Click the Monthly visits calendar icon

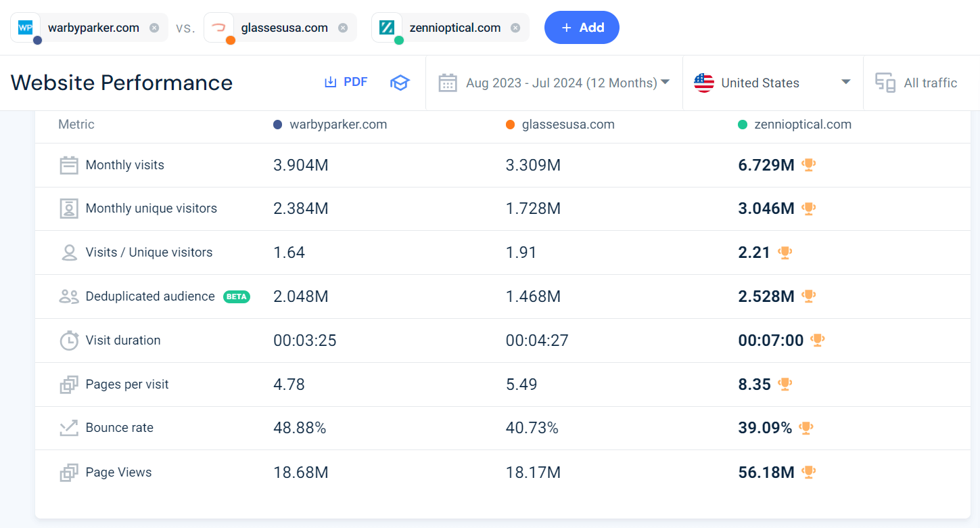click(x=69, y=165)
